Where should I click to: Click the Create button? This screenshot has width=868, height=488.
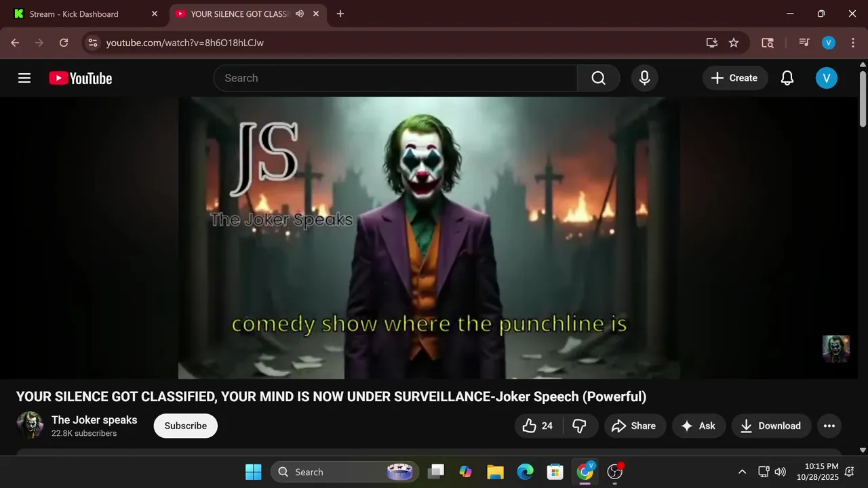[x=734, y=78]
